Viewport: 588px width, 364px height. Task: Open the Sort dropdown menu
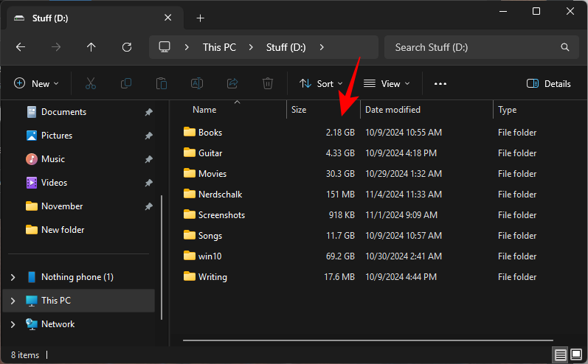tap(321, 84)
